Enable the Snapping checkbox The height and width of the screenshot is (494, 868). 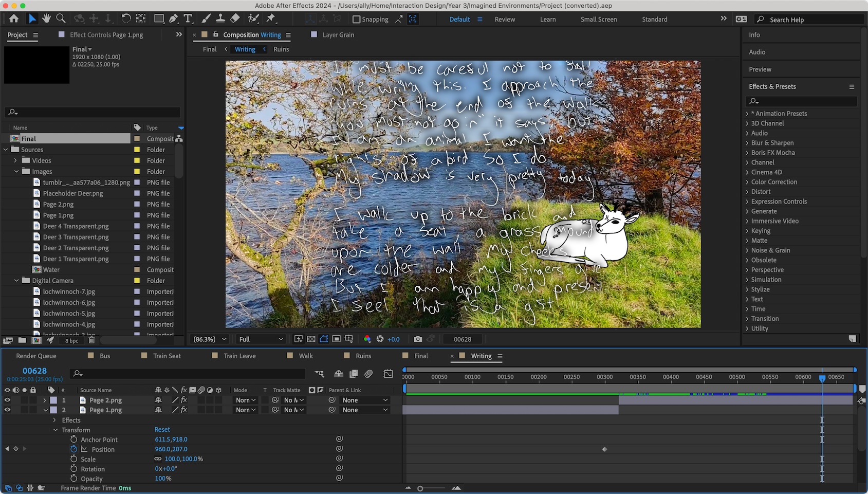tap(356, 20)
